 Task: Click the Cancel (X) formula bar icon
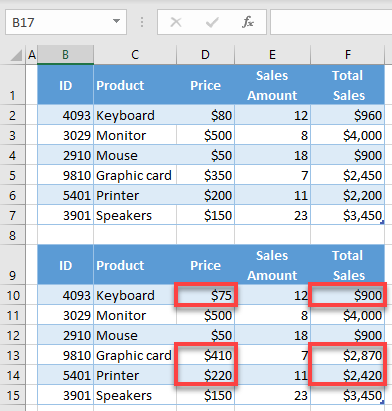[176, 22]
